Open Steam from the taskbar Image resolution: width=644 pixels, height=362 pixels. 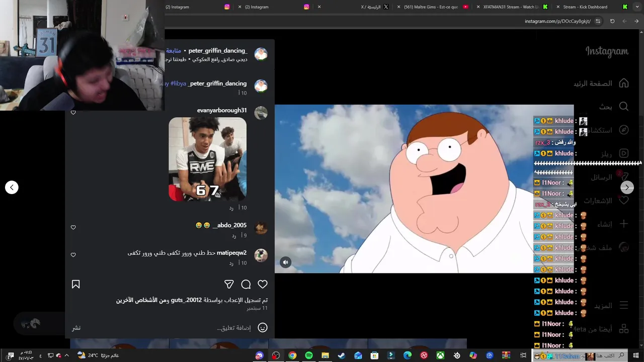click(x=342, y=355)
